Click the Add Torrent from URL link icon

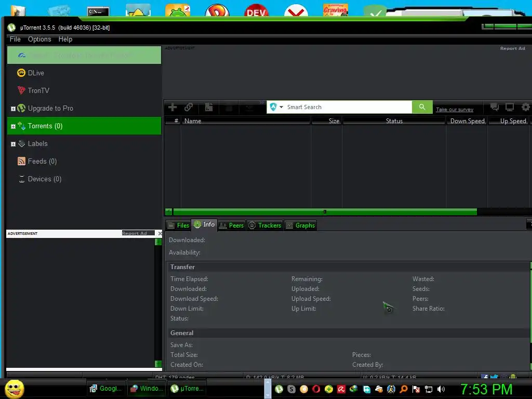(189, 107)
